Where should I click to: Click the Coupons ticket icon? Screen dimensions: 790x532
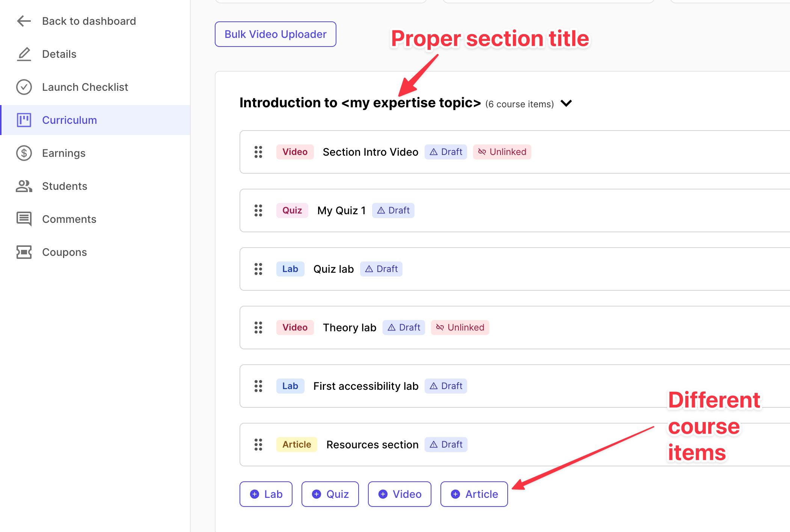pyautogui.click(x=24, y=252)
